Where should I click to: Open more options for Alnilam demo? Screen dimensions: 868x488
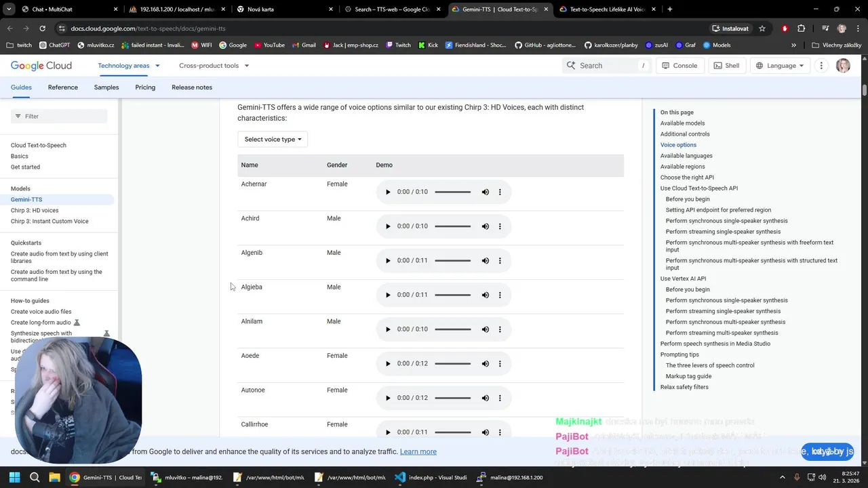[500, 329]
